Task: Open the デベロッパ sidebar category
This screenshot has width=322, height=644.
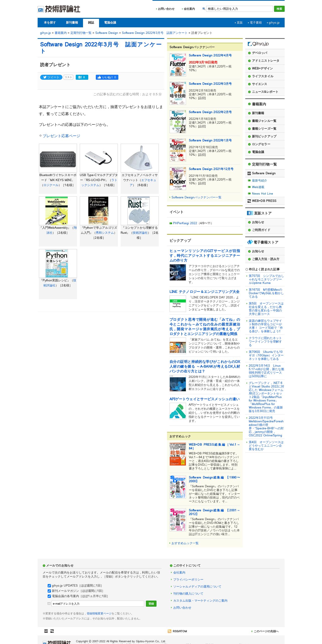Action: 265,53
